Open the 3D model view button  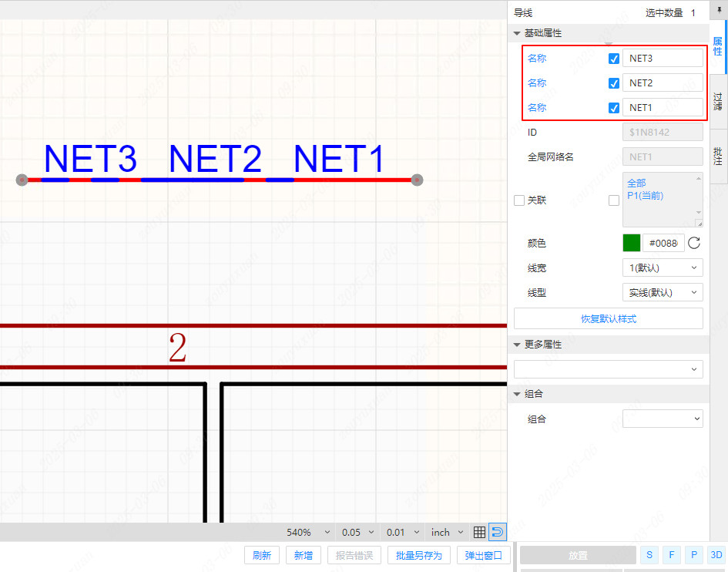point(716,555)
